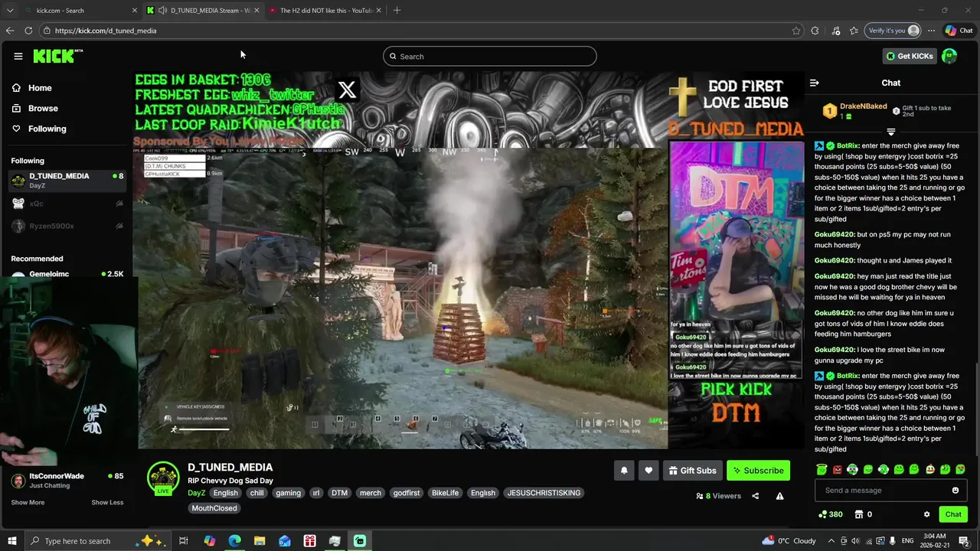This screenshot has width=980, height=551.
Task: Mute the D_TUNED_MEDIA tab speaker icon
Action: point(162,11)
